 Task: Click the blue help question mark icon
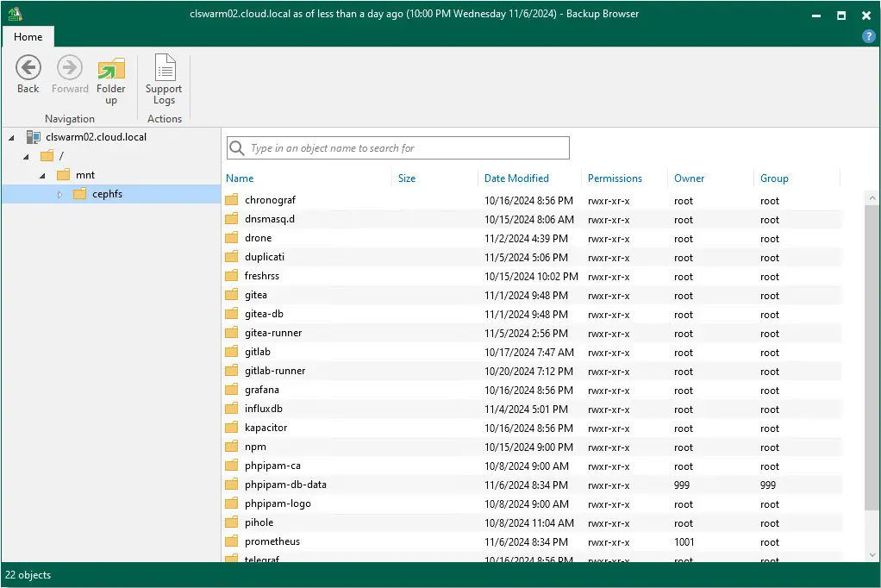coord(869,36)
